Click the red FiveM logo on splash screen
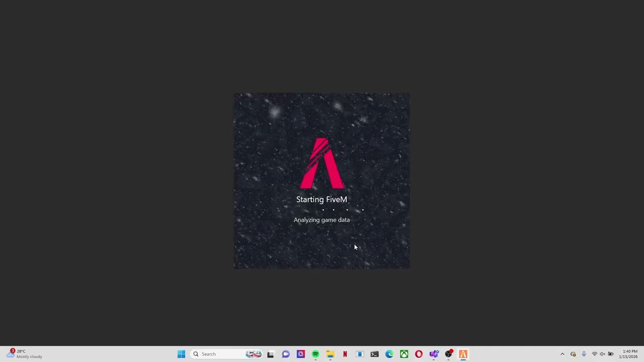 click(x=322, y=163)
